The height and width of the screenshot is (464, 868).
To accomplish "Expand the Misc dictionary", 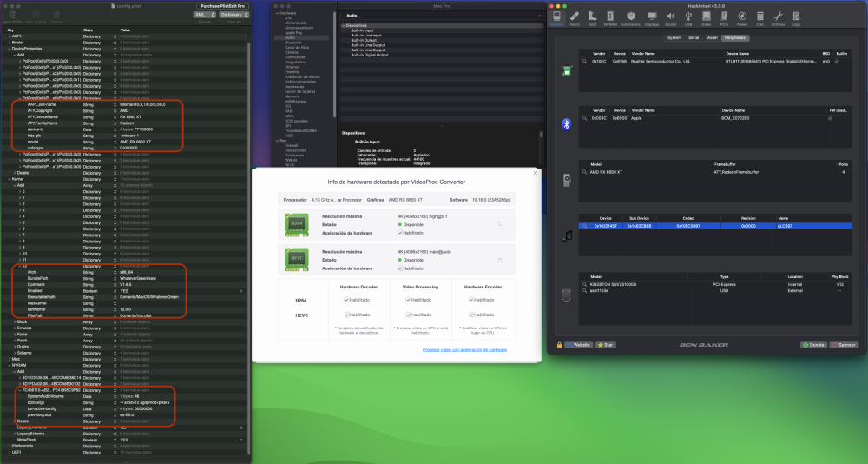I will point(9,359).
